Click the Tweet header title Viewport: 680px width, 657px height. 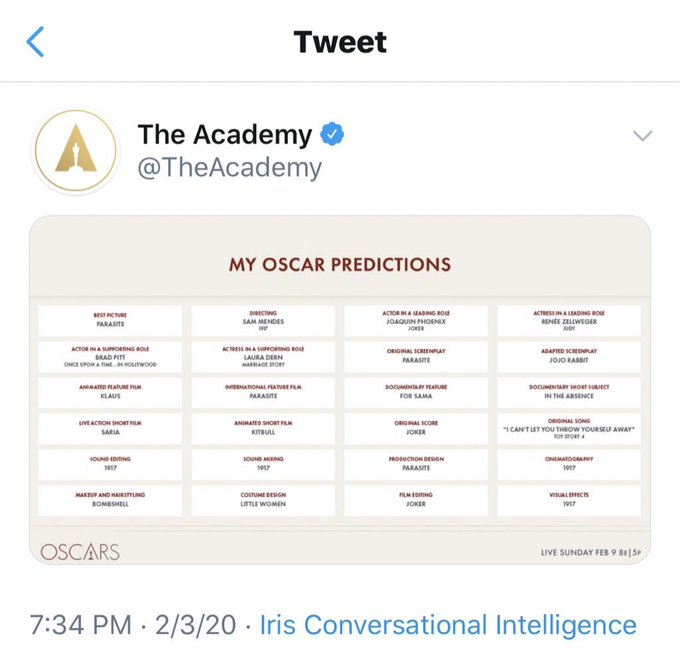340,42
